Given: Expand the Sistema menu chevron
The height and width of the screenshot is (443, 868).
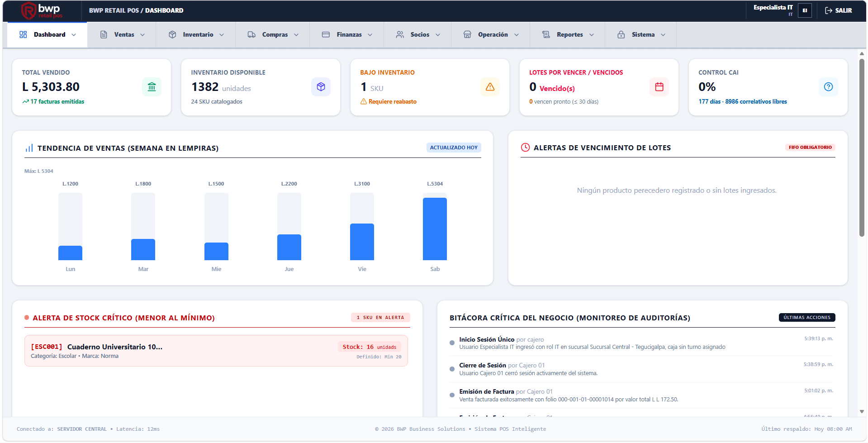Looking at the screenshot, I should click(663, 35).
